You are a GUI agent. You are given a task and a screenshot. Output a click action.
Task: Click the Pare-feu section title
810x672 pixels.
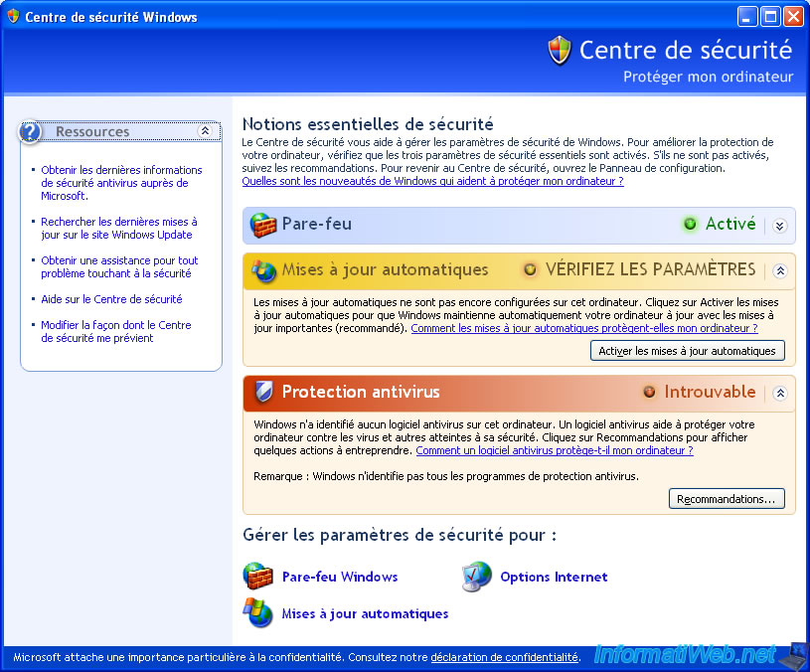click(317, 224)
